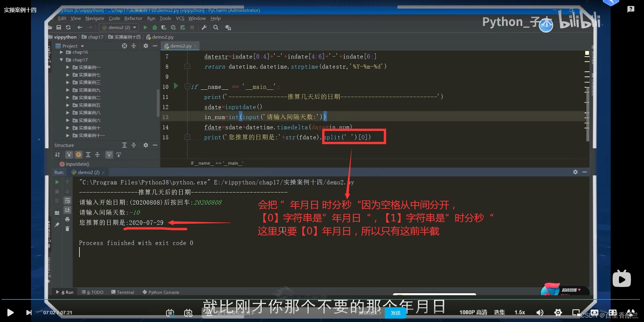Toggle scroll to end in Run console
This screenshot has width=644, height=322.
[x=67, y=210]
